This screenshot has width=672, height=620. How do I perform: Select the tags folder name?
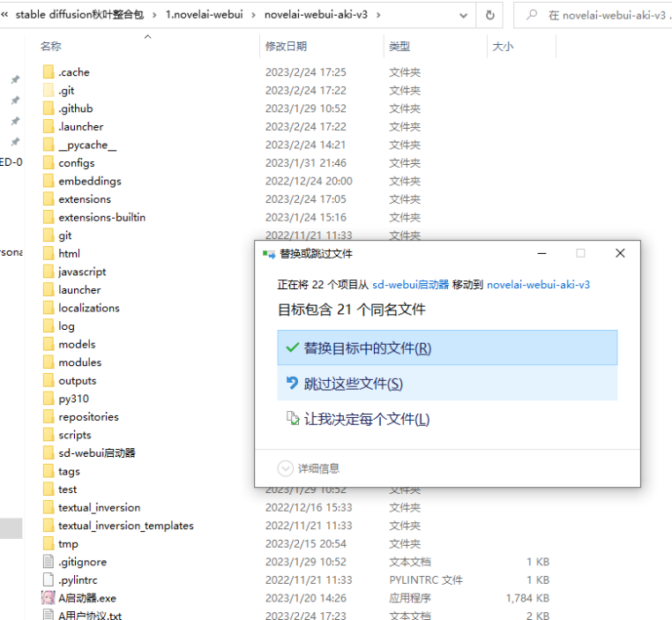69,471
